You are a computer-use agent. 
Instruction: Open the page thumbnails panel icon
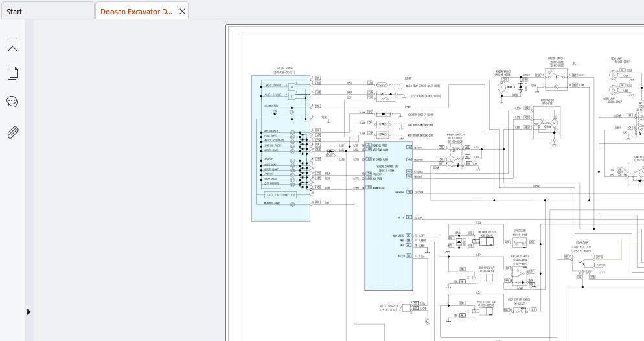click(13, 73)
